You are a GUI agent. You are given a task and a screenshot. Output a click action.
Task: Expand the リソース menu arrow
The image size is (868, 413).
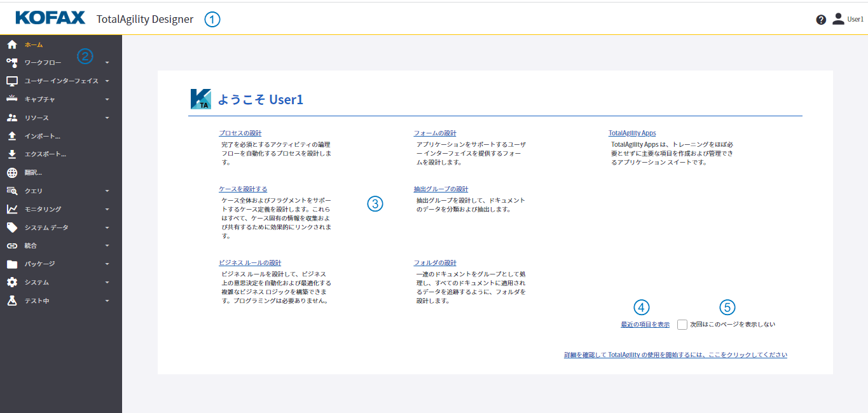tap(107, 118)
